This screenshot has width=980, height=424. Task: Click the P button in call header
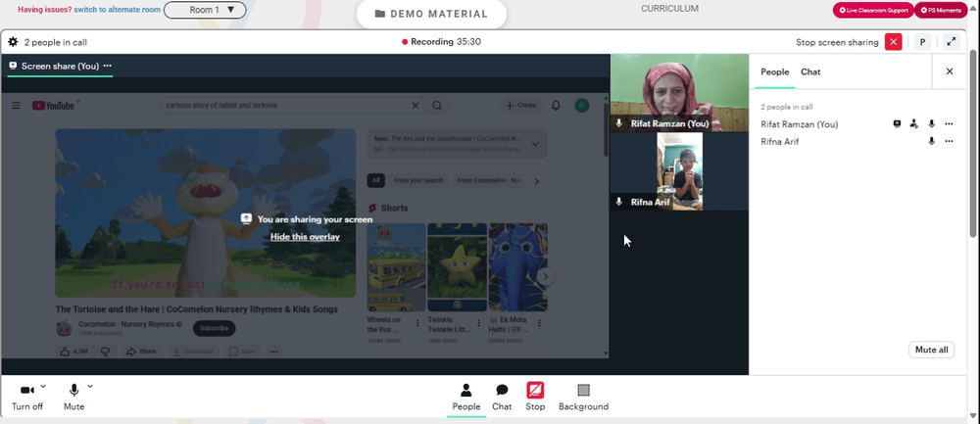pyautogui.click(x=922, y=42)
